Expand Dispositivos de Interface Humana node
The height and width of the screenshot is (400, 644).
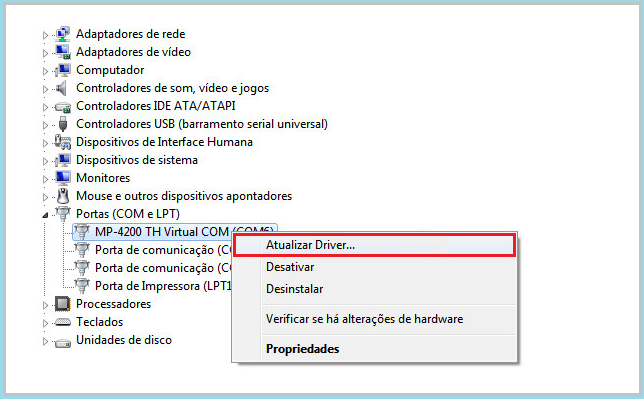tap(45, 143)
